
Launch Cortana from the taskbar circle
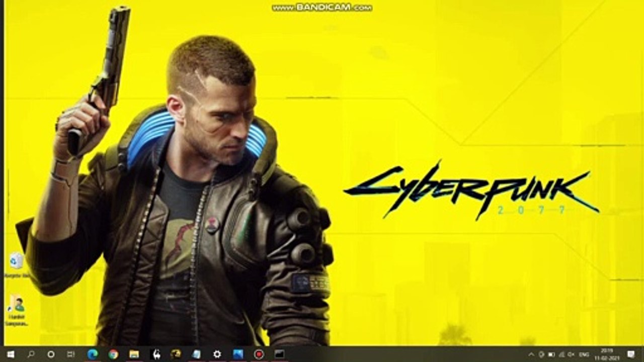click(x=51, y=354)
